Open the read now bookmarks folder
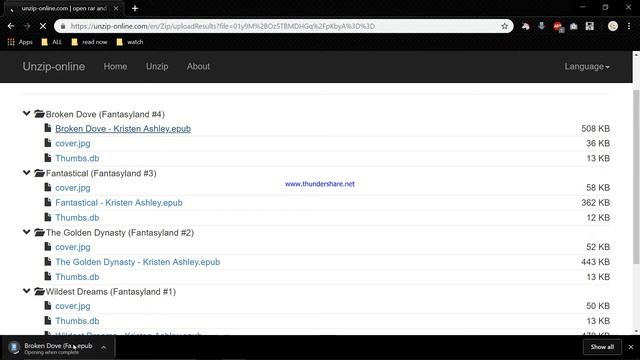The height and width of the screenshot is (360, 640). coord(89,42)
